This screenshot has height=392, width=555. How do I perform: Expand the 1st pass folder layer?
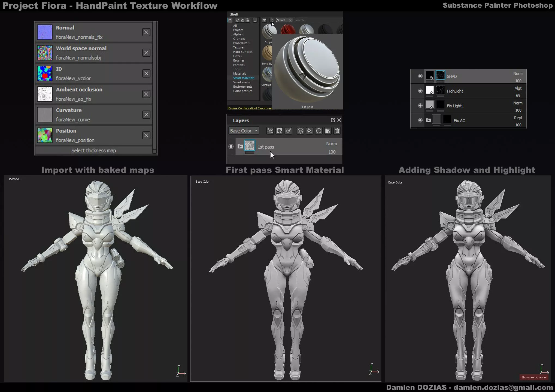click(x=240, y=146)
